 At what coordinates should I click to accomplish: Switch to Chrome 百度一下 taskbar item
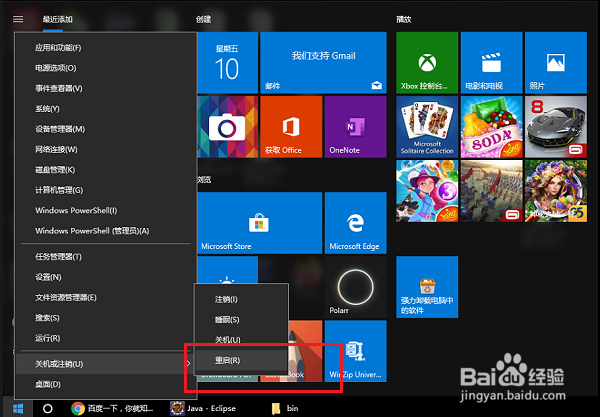(113, 409)
